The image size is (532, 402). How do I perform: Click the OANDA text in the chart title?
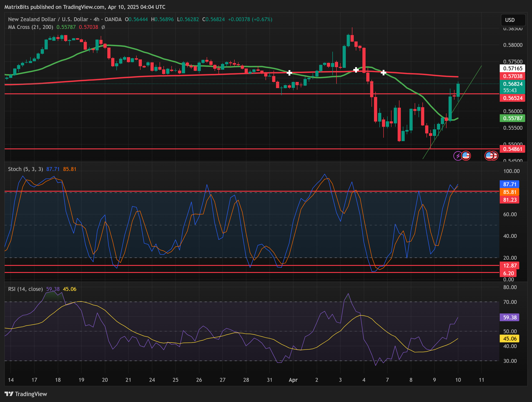click(x=113, y=19)
